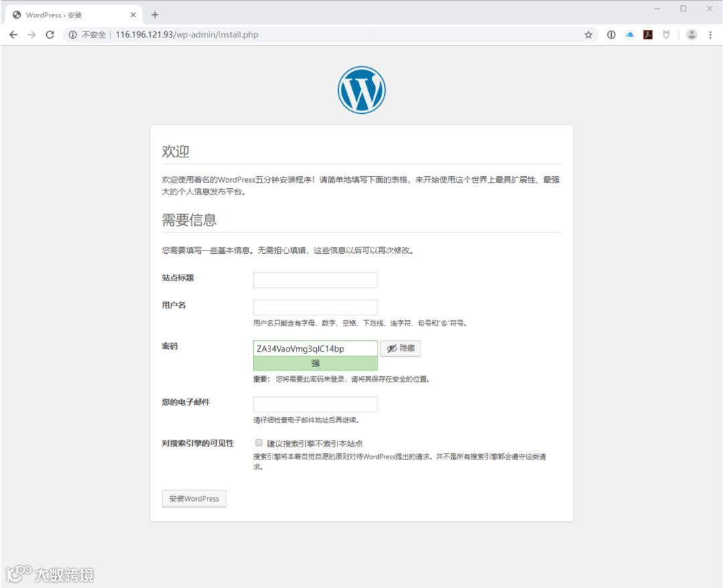723x588 pixels.
Task: Click the 请仔细检查电子邮件地址后再继续 hint
Action: (306, 420)
